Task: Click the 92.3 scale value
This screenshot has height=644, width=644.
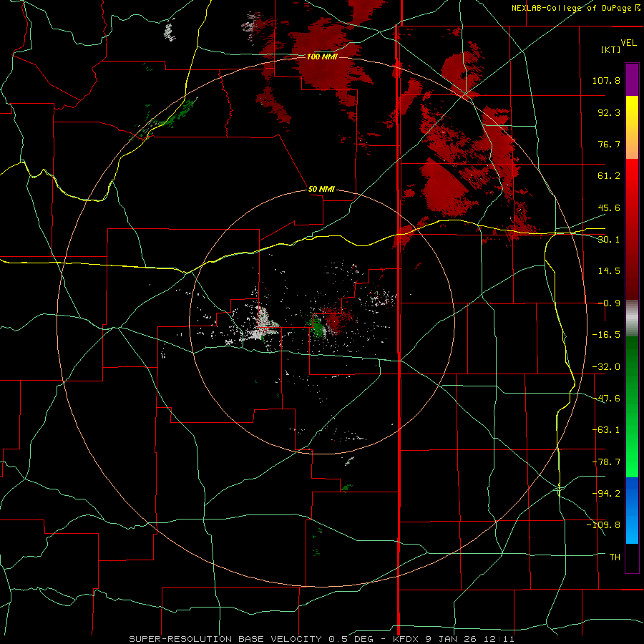Action: tap(609, 112)
